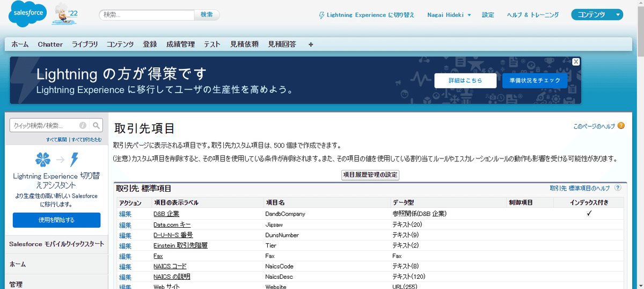Open the 見積依頼 tab

(244, 44)
